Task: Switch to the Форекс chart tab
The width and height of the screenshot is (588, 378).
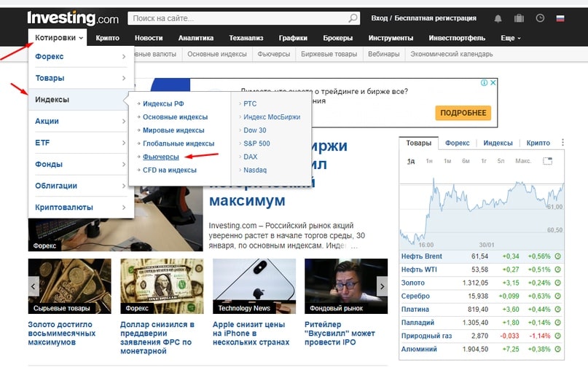Action: 457,143
